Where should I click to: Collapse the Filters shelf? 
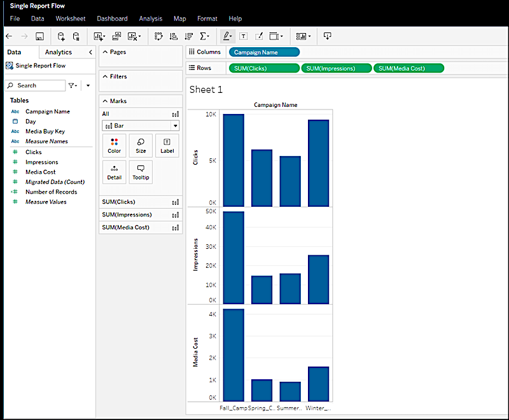(105, 76)
